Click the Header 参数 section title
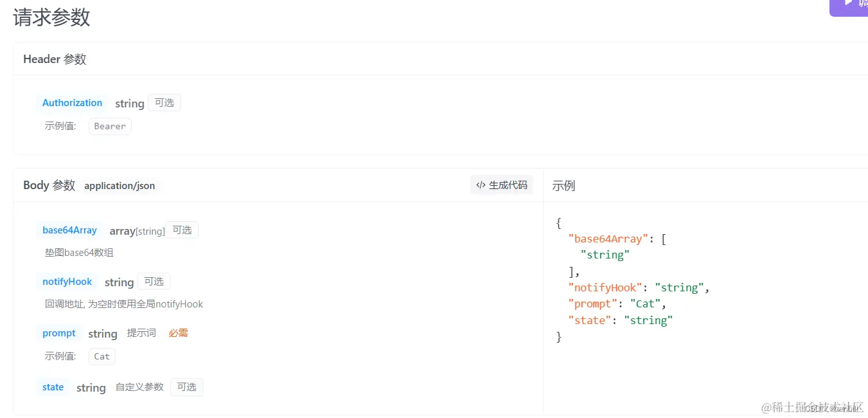Screen dimensions: 868x418 click(x=55, y=59)
